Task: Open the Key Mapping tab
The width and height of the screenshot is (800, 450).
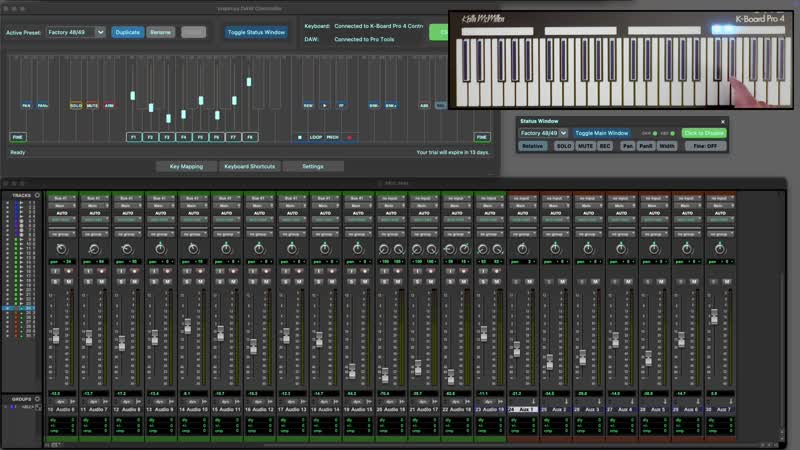Action: click(x=186, y=166)
